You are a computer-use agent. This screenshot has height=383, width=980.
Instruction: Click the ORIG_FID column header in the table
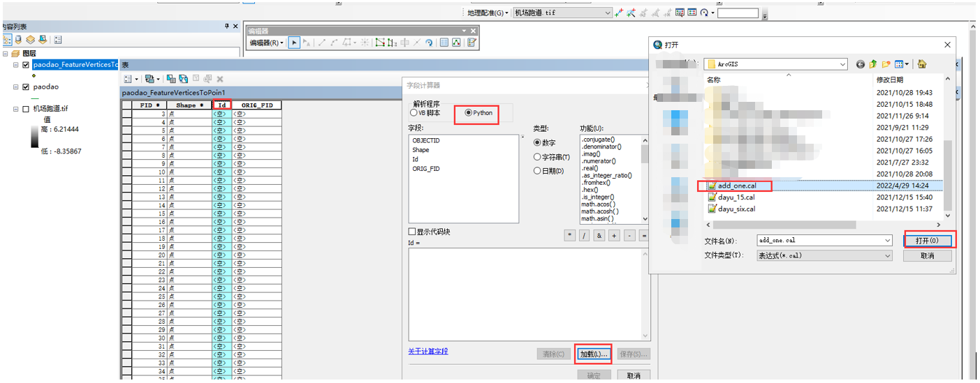coord(256,105)
